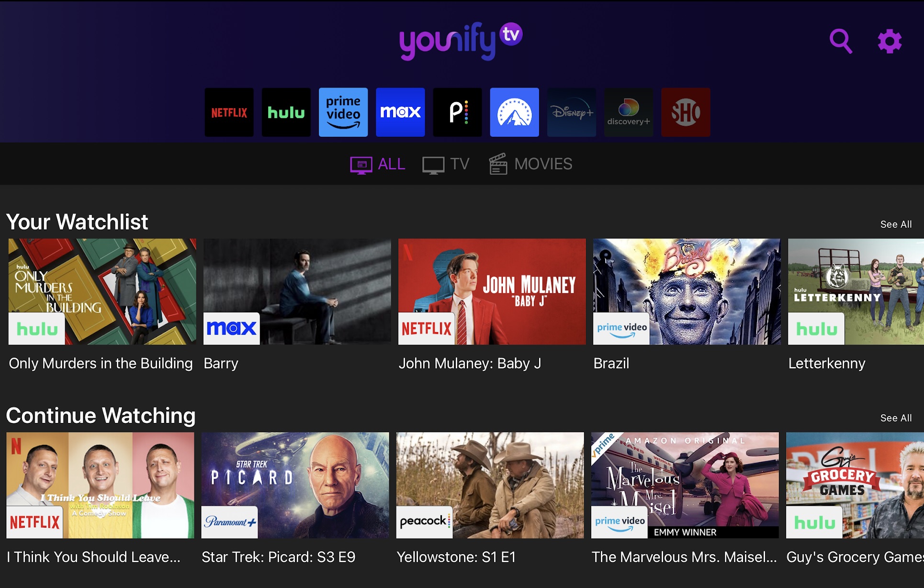Toggle the Paramount+ source filter
This screenshot has height=588, width=924.
[514, 112]
